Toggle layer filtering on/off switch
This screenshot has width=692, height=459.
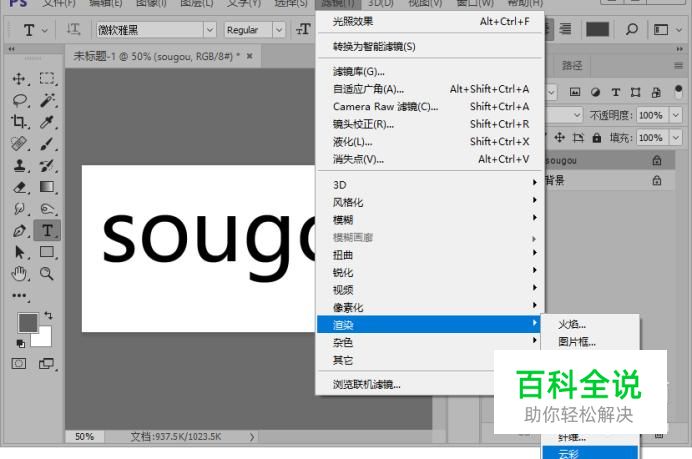click(x=678, y=92)
